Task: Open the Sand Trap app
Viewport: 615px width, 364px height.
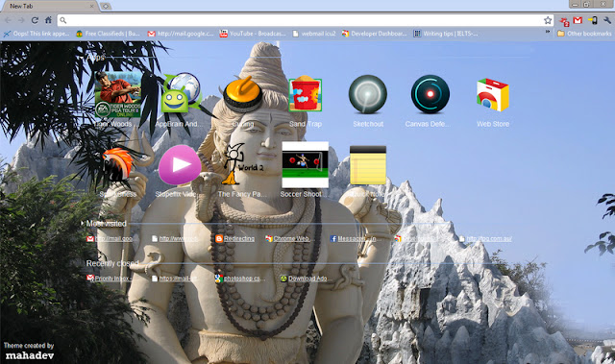Action: tap(306, 94)
